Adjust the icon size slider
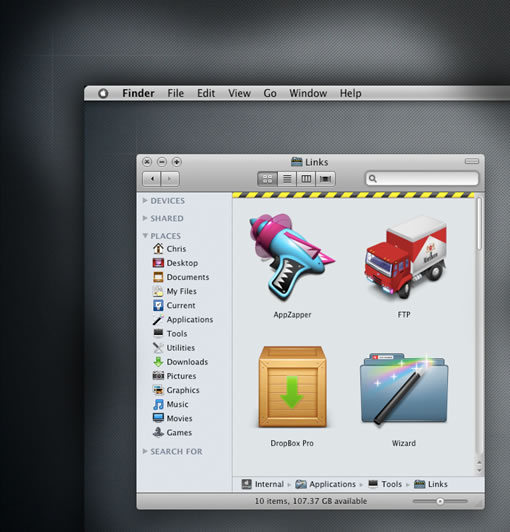Image resolution: width=510 pixels, height=532 pixels. coord(440,501)
